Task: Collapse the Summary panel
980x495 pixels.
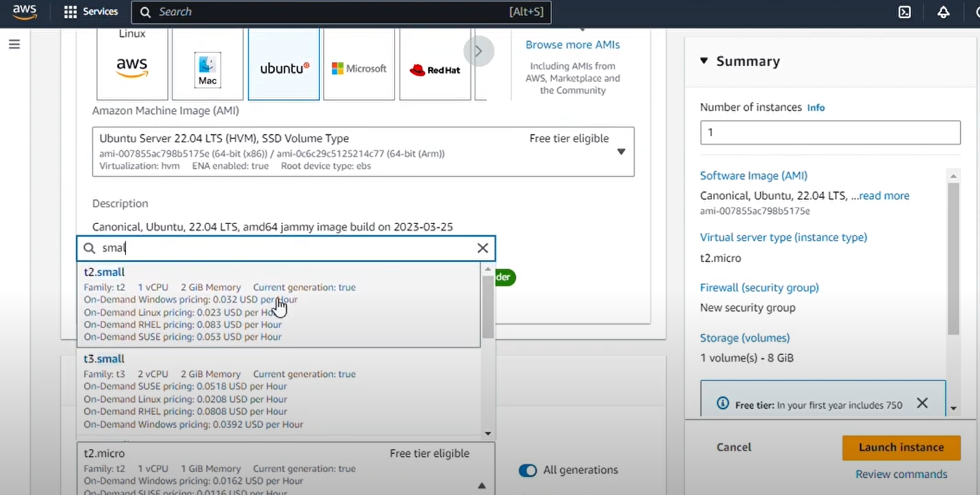Action: coord(704,61)
